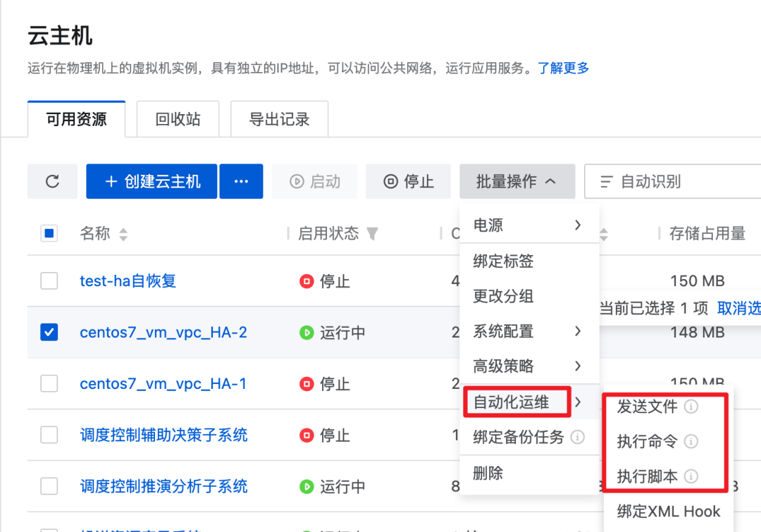Choose 执行命令 from the submenu
The height and width of the screenshot is (532, 761).
647,441
